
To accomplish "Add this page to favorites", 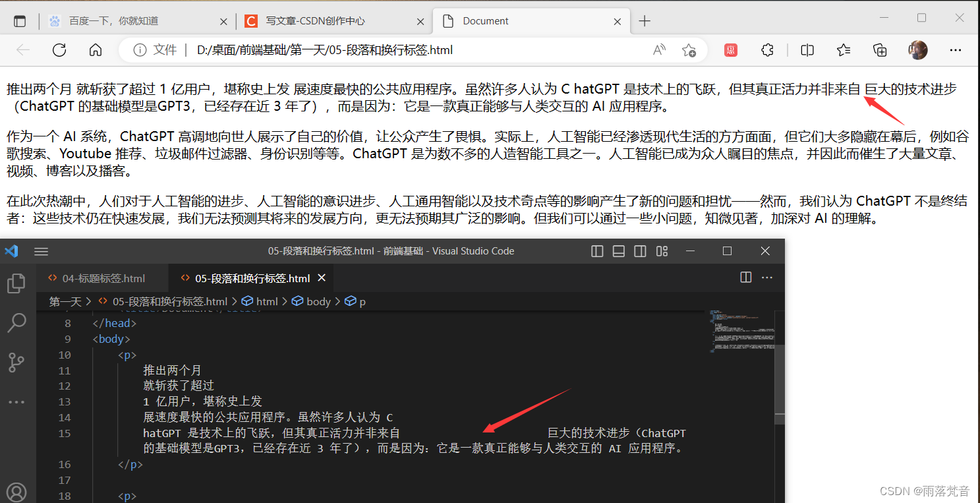I will click(689, 50).
